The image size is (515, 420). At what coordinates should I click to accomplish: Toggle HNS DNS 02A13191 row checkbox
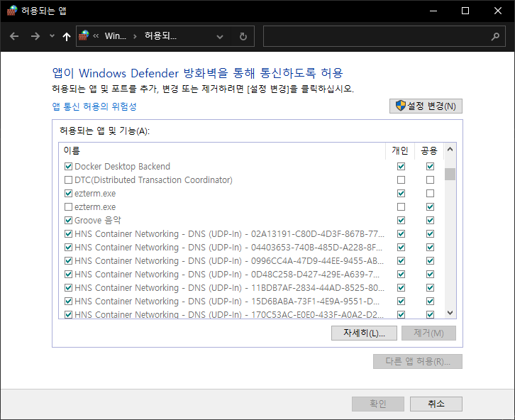point(68,234)
